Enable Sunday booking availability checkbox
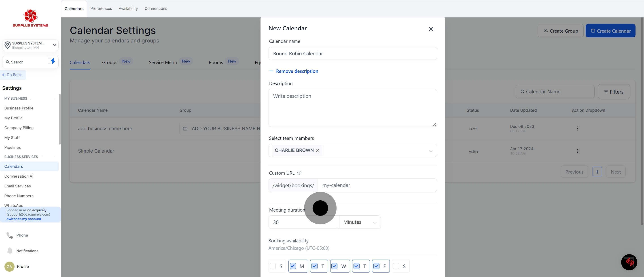 273,266
